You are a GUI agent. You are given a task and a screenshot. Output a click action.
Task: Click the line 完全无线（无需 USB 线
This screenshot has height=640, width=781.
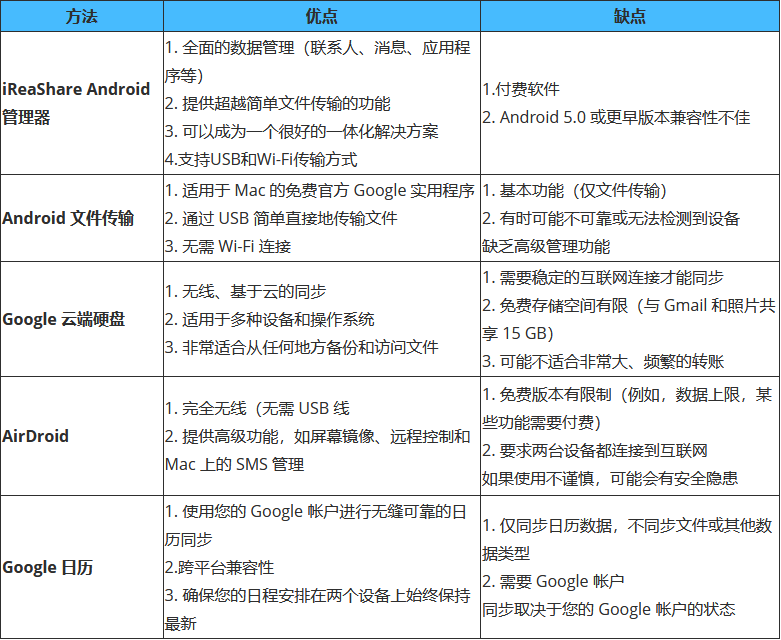click(x=258, y=408)
